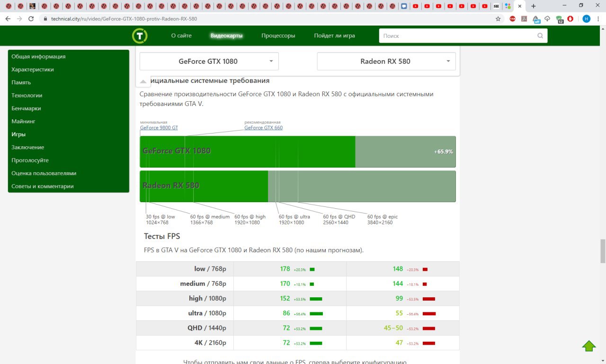Click the Radeon RX 580 performance bar
Viewport: 606px width, 364px height.
tap(298, 186)
